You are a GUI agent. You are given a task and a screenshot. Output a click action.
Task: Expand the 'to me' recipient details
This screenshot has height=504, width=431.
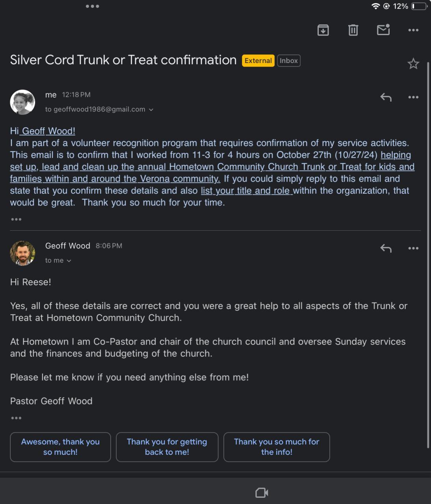69,261
